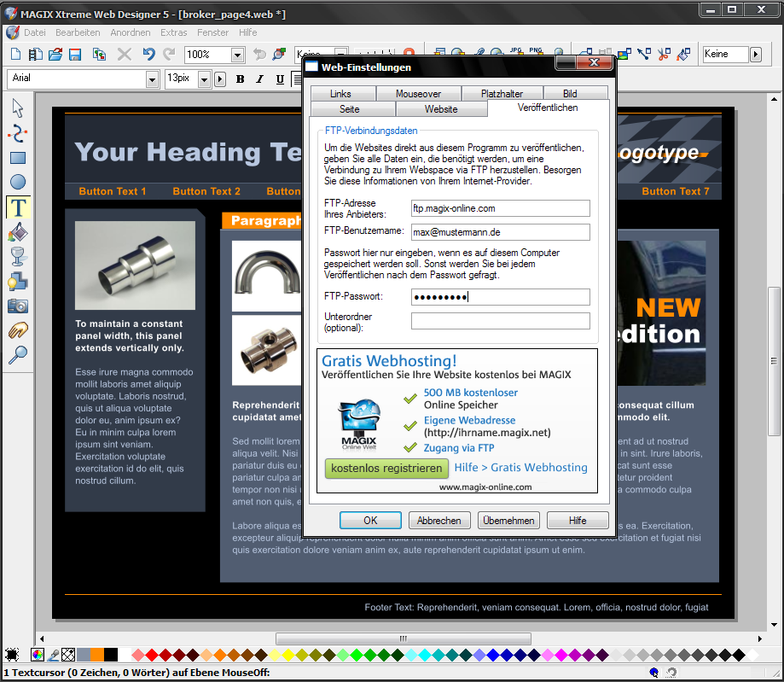
Task: Open the Extras menu
Action: tap(173, 32)
